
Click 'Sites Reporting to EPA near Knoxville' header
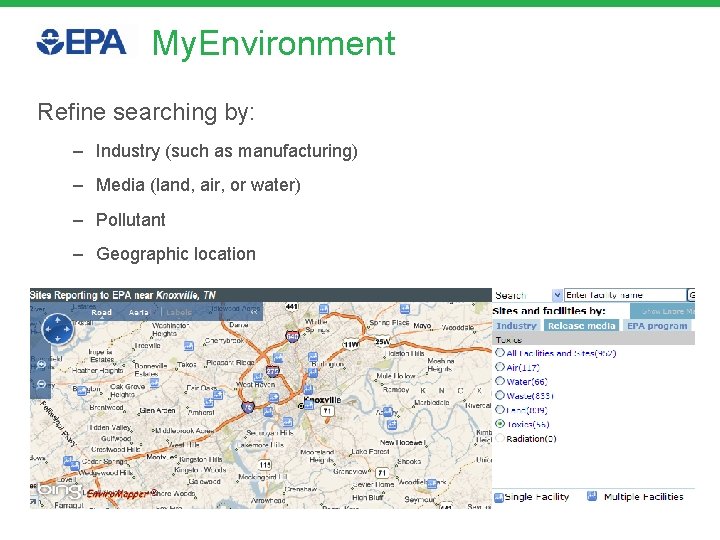click(123, 295)
